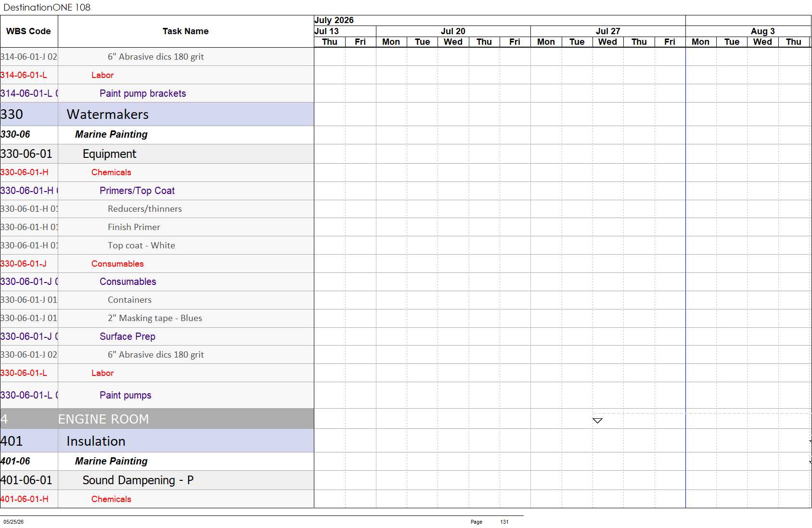Click the Labor row 330-06-01-L
Viewport: 812px width, 528px height.
[157, 373]
